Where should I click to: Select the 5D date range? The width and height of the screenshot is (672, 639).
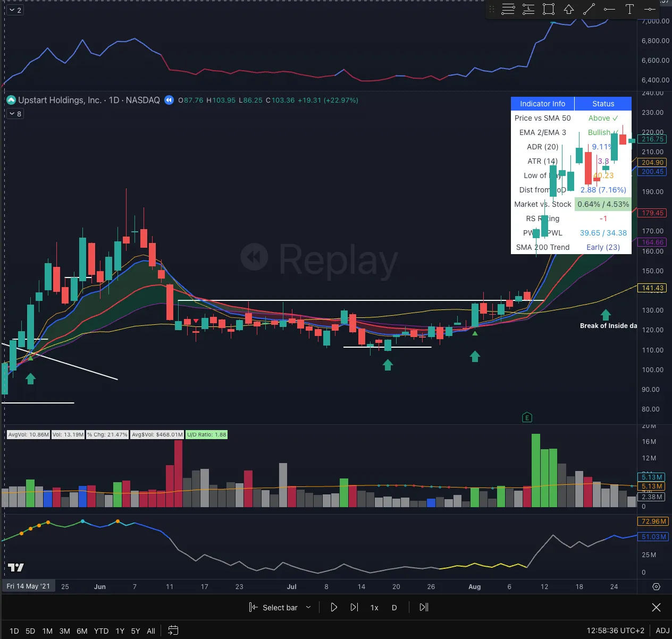tap(30, 631)
